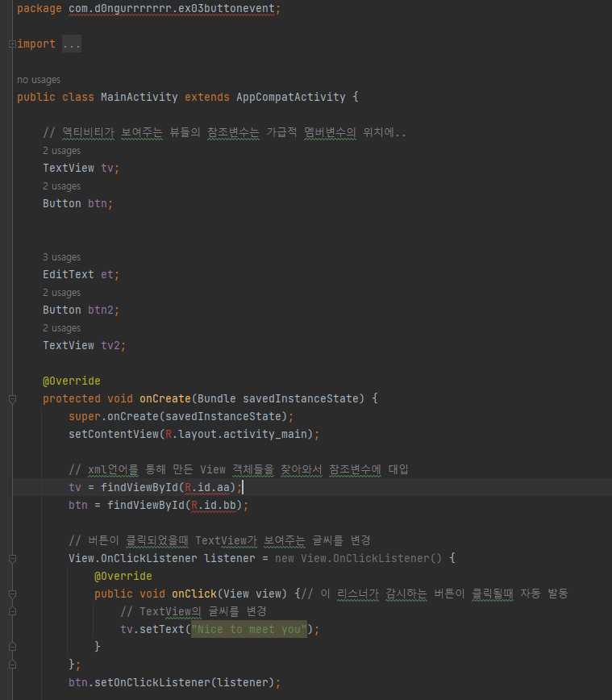Open the "2 usages" hint above TextView tv
Screen dimensions: 612x700
click(x=61, y=151)
